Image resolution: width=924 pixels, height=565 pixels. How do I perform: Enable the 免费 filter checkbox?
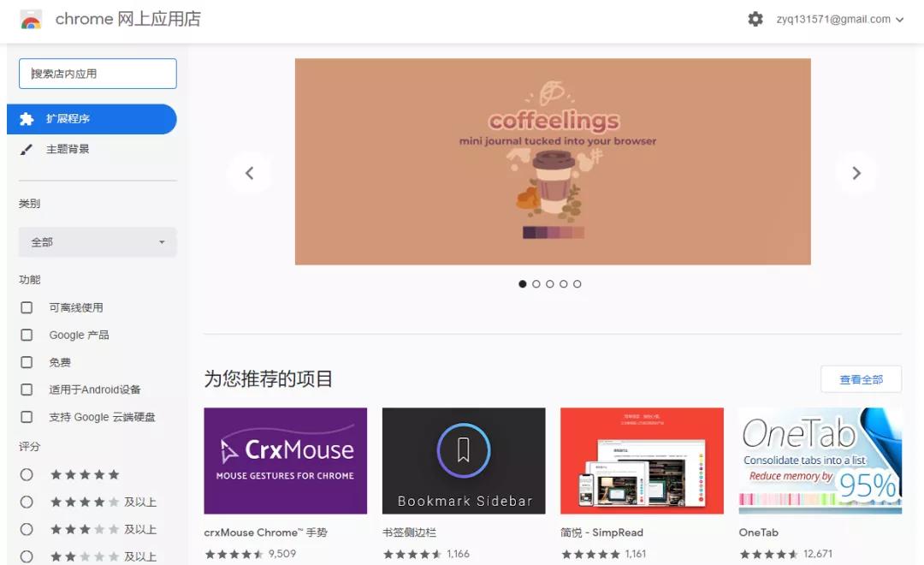coord(27,362)
